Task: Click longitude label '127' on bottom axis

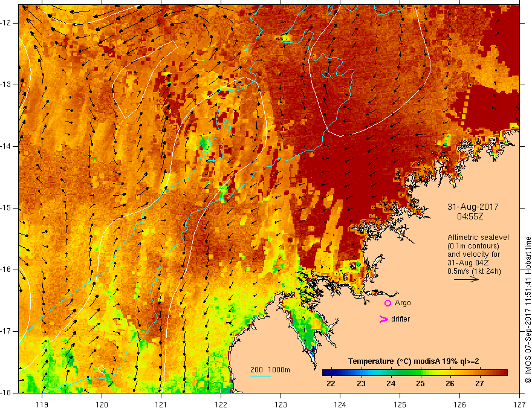Action: point(519,404)
